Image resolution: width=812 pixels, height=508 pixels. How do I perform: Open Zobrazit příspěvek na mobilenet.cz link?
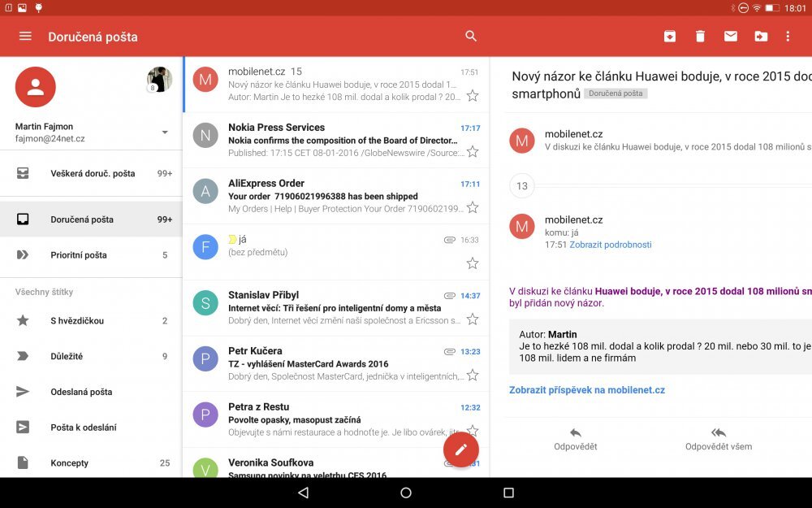click(589, 389)
